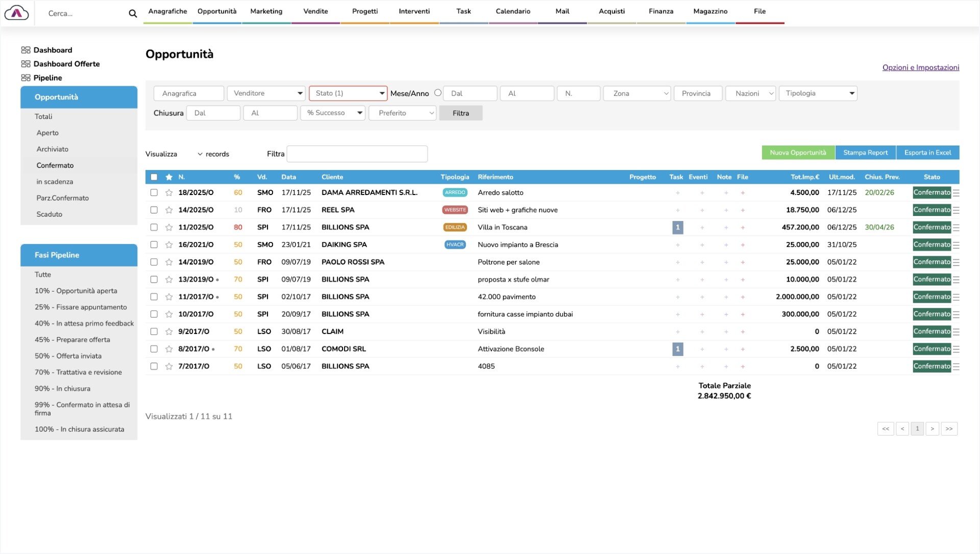Open the Tipologia dropdown filter
Image resolution: width=980 pixels, height=554 pixels.
tap(818, 93)
